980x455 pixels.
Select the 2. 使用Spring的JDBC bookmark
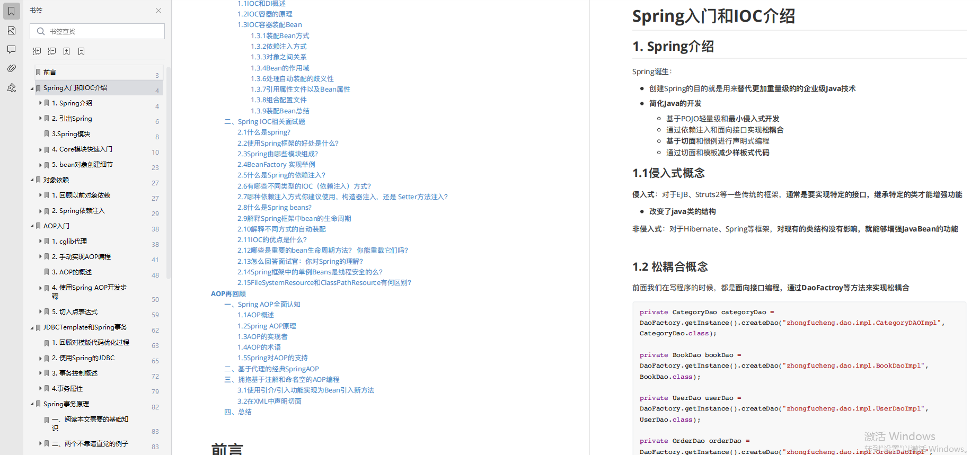[x=83, y=358]
